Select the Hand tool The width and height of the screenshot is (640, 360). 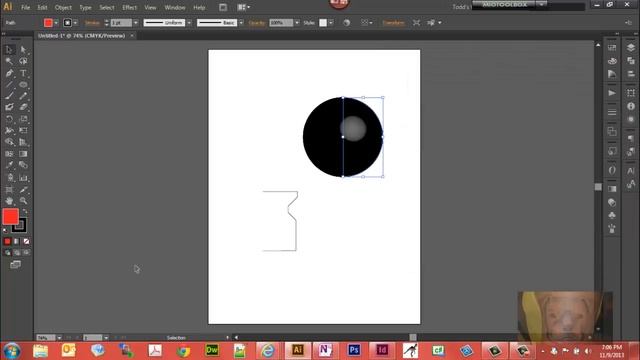tap(9, 201)
